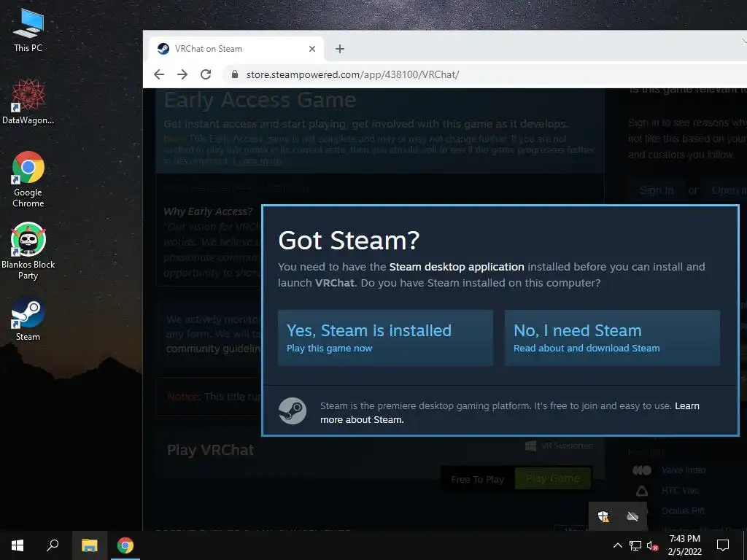This screenshot has width=747, height=560.
Task: Click the Oculus Rift link
Action: [683, 511]
